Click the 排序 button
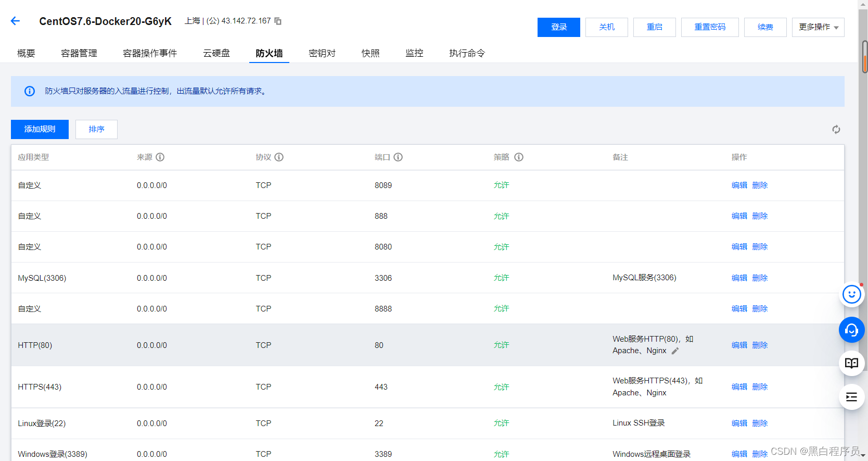 pyautogui.click(x=96, y=129)
